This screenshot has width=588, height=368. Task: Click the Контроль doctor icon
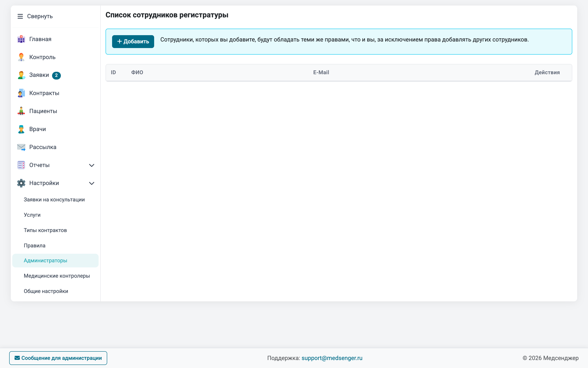[x=21, y=57]
